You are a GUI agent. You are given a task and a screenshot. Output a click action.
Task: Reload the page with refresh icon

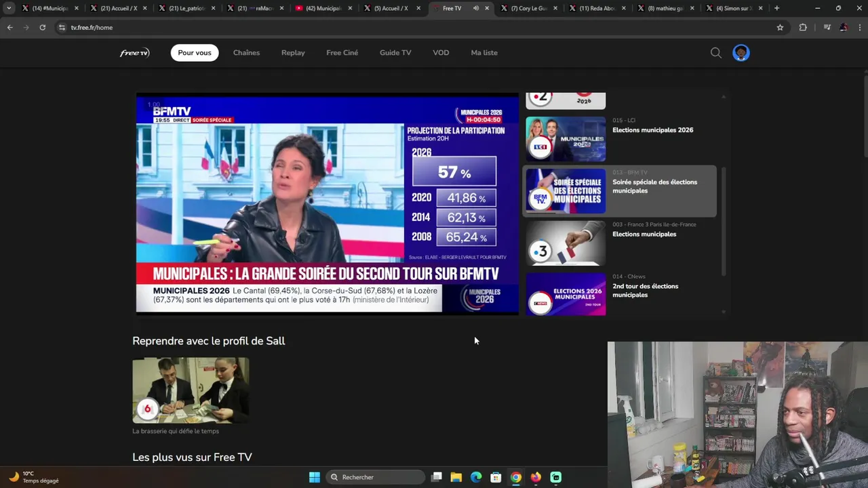(42, 27)
